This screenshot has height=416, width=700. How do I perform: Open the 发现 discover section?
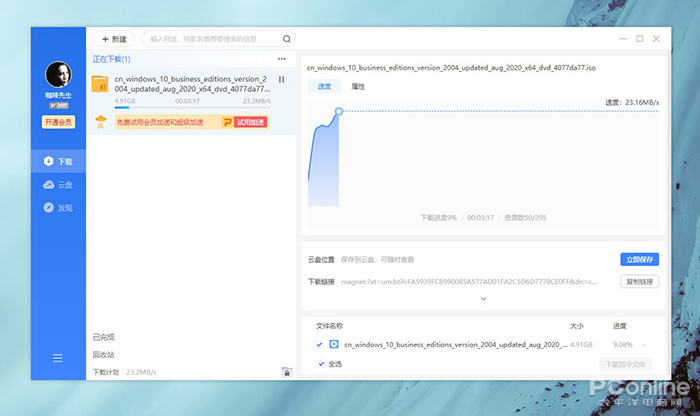click(x=57, y=208)
